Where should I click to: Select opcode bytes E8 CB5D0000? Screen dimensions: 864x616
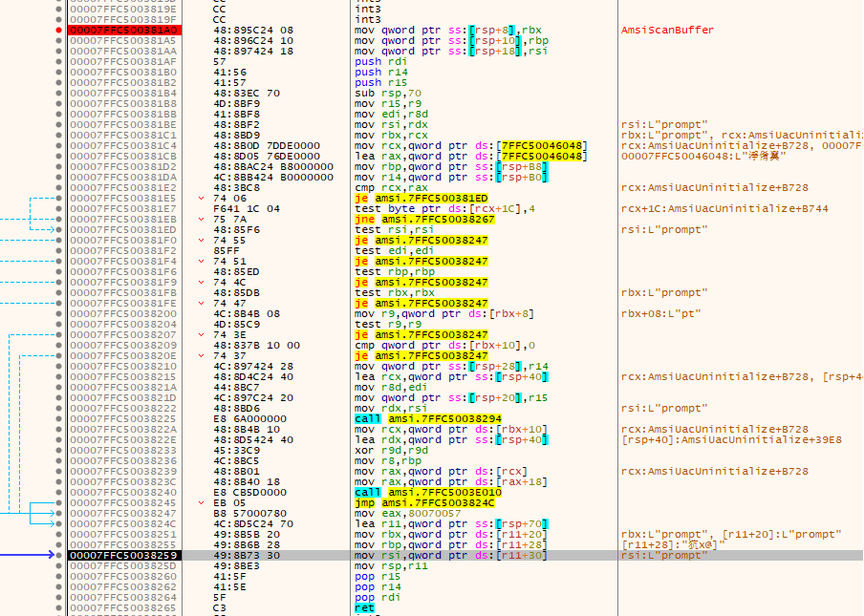(x=250, y=492)
